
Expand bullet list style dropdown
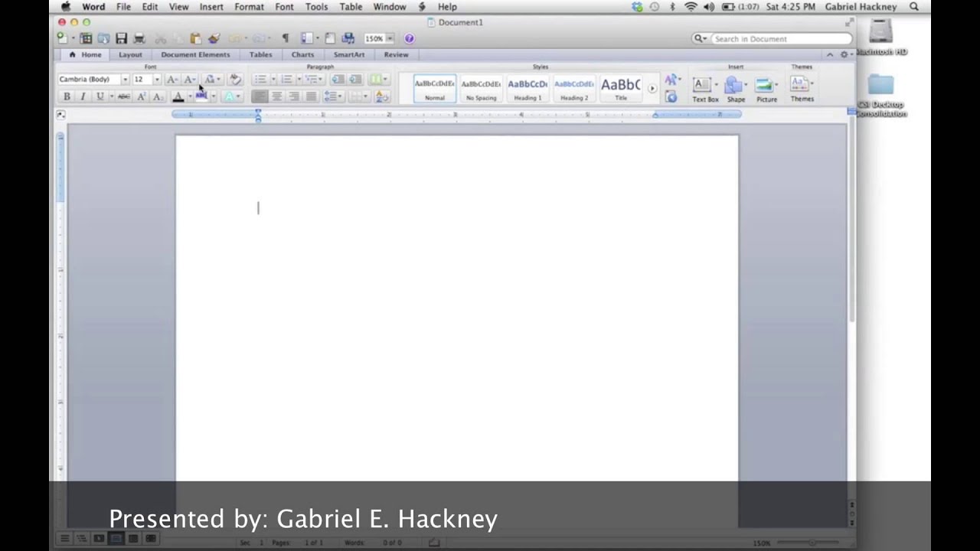273,80
